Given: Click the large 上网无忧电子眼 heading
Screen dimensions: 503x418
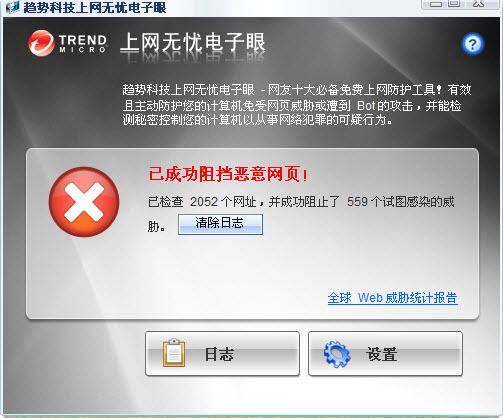Looking at the screenshot, I should (192, 43).
